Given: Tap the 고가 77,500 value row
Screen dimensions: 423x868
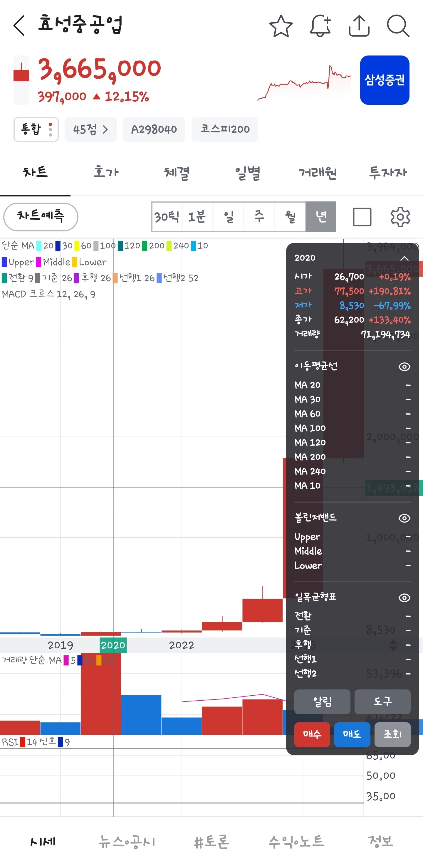Looking at the screenshot, I should coord(352,291).
